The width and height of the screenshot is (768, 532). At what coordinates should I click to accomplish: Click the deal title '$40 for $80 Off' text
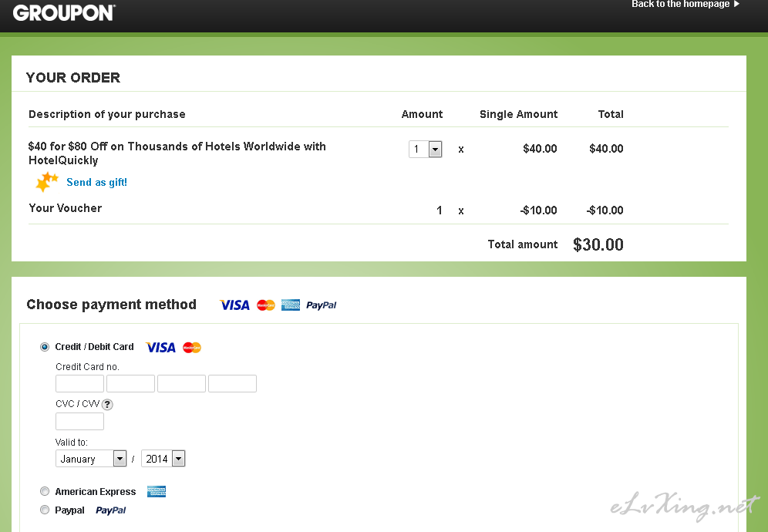[177, 153]
